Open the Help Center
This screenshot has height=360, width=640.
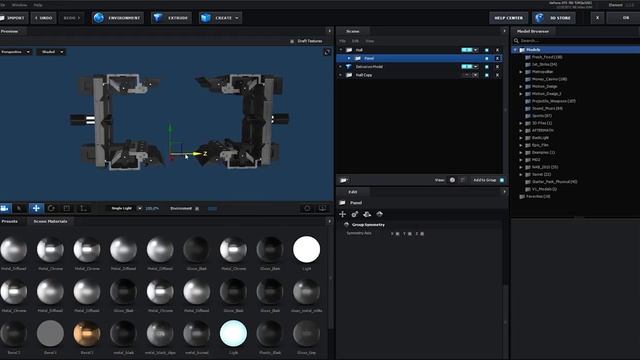click(x=508, y=18)
